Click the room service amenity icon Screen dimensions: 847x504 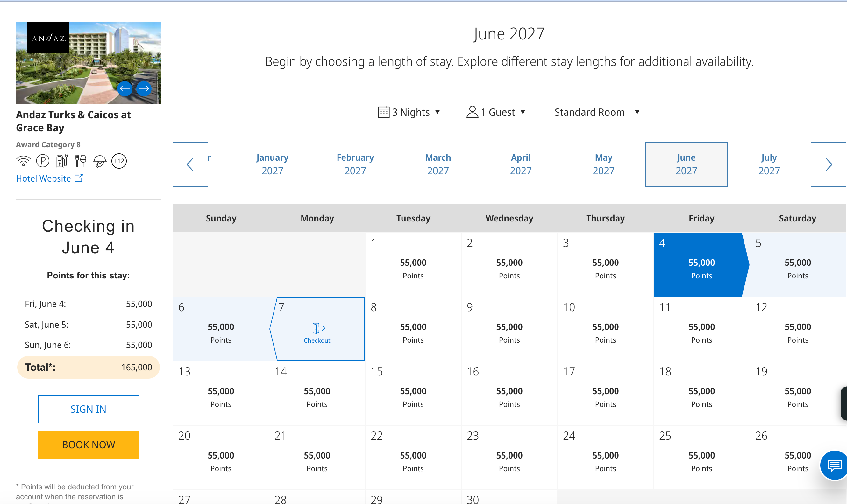click(x=100, y=161)
